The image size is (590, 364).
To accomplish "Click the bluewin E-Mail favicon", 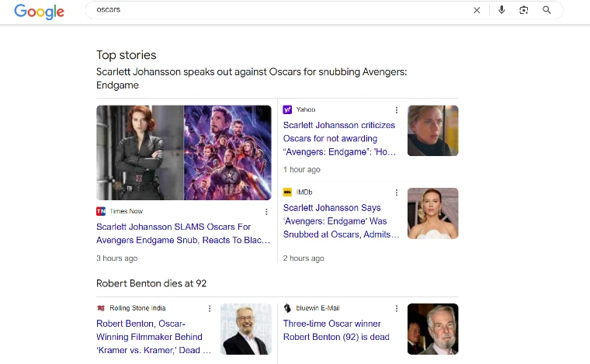I will point(287,308).
